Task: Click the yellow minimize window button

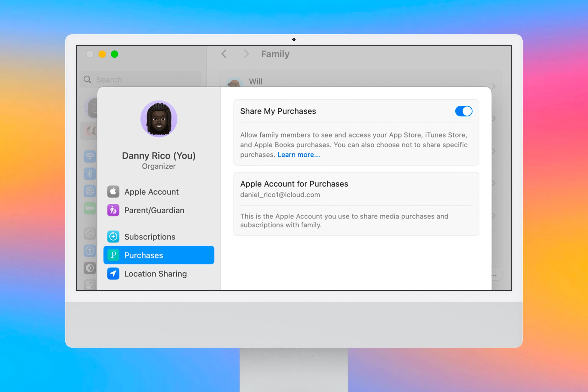Action: click(102, 54)
